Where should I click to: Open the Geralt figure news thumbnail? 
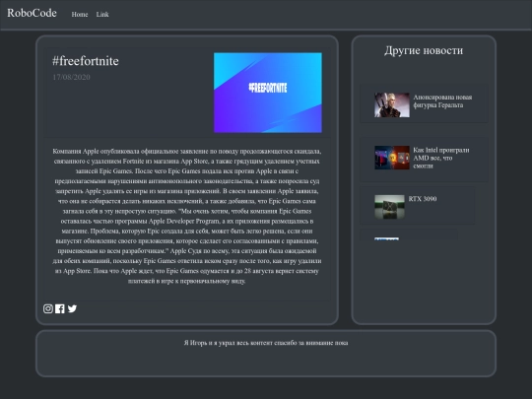click(392, 105)
